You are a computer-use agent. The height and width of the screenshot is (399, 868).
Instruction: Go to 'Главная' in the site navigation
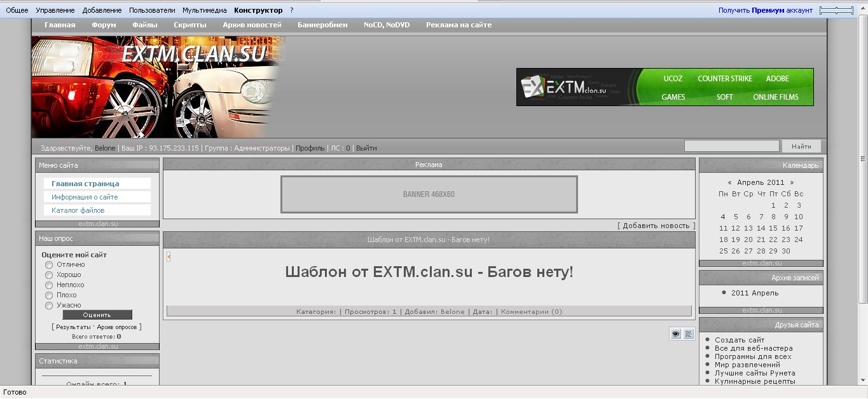pos(60,25)
